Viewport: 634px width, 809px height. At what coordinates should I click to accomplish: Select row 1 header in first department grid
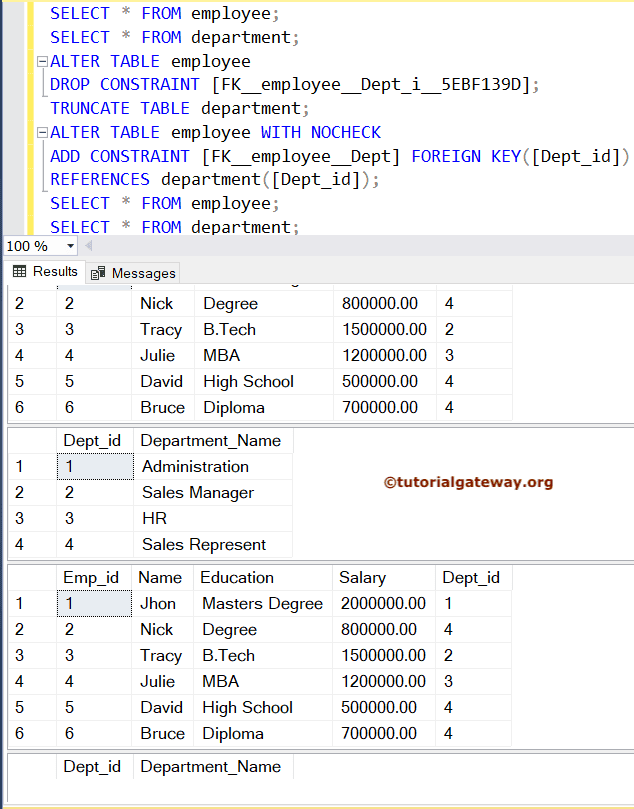tap(32, 467)
